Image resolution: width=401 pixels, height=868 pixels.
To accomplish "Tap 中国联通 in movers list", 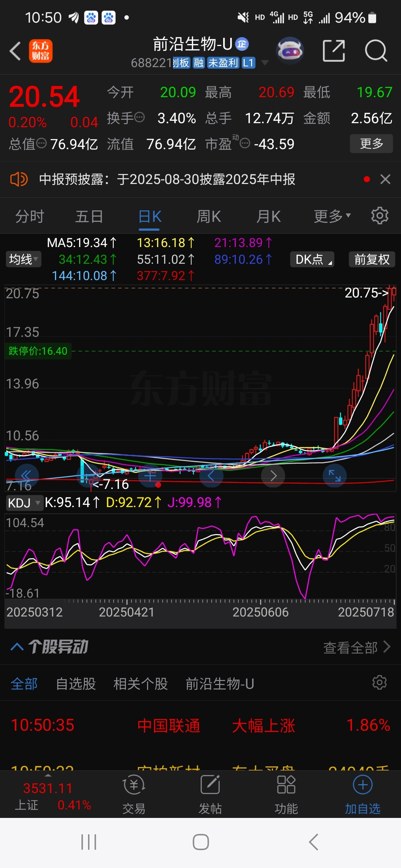I will click(169, 726).
